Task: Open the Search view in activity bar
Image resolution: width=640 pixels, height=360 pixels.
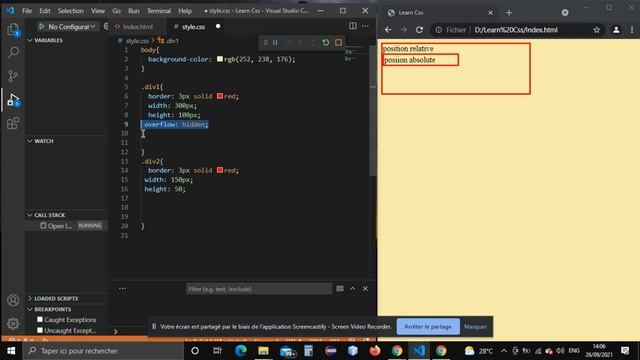Action: [13, 53]
